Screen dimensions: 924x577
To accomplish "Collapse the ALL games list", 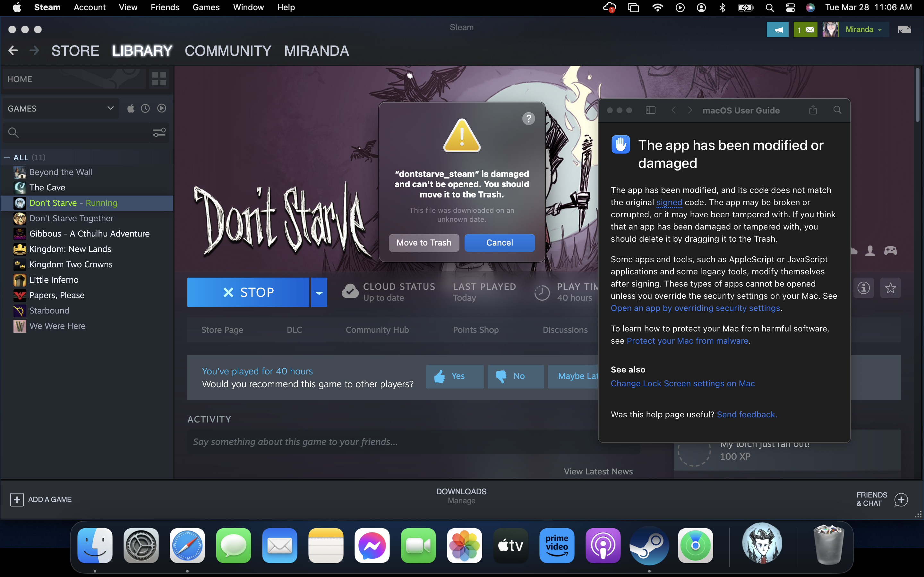I will coord(7,158).
